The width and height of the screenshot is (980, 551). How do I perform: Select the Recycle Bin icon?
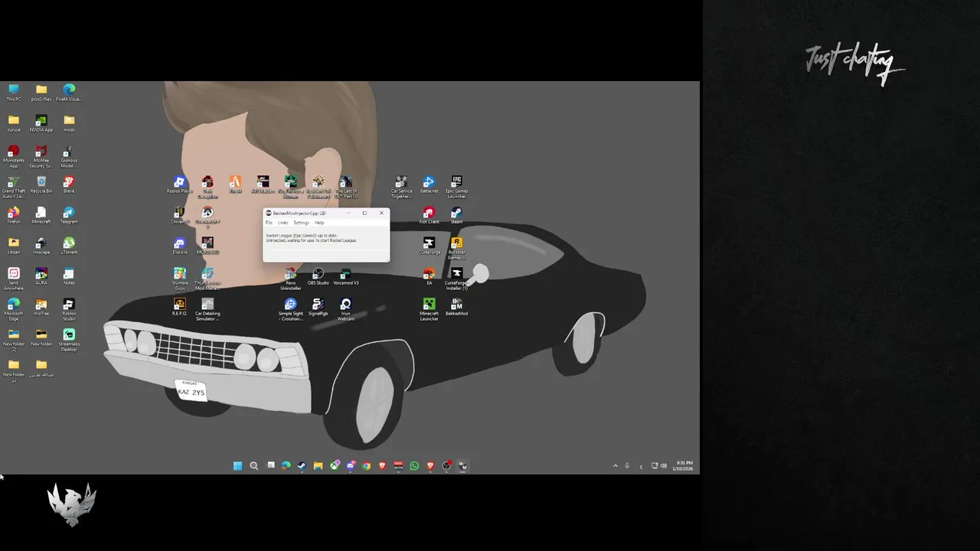[x=41, y=184]
